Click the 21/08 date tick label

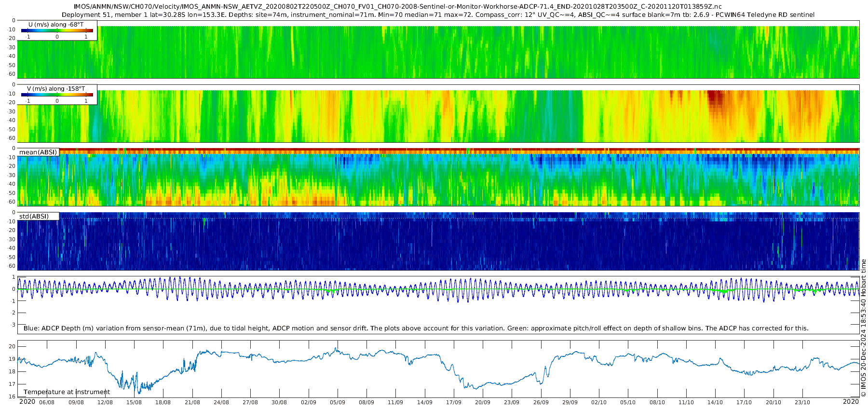(x=192, y=402)
